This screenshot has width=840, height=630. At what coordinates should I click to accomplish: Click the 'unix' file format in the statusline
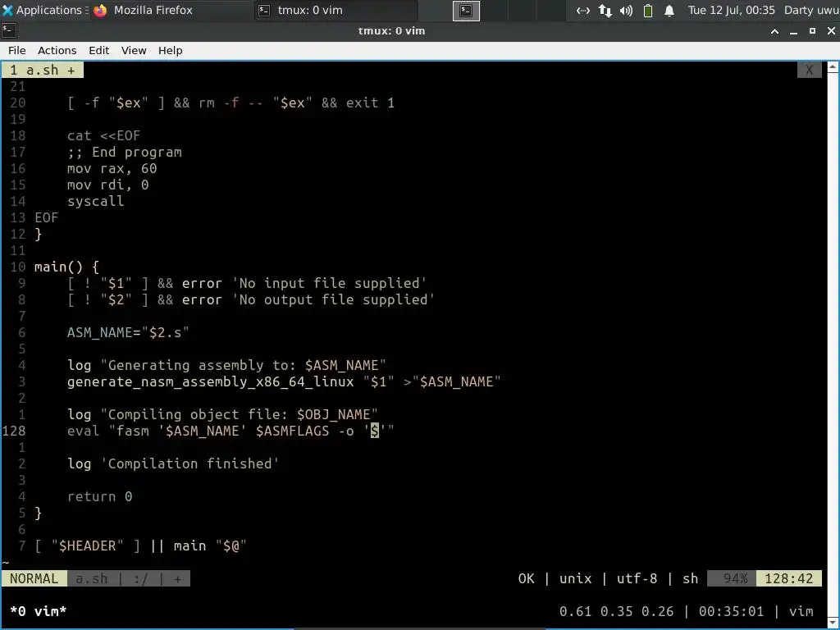[575, 578]
